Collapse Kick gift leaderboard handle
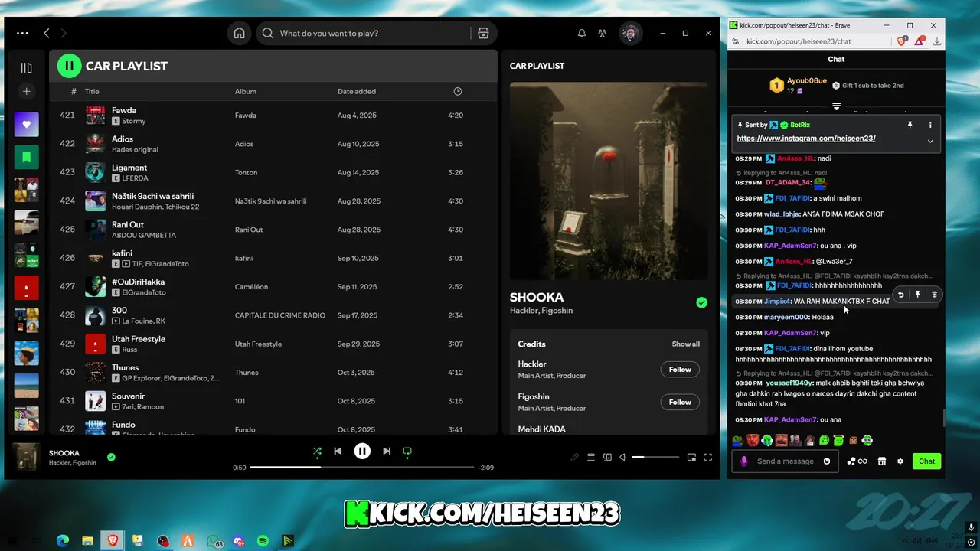The width and height of the screenshot is (980, 551). click(x=836, y=106)
